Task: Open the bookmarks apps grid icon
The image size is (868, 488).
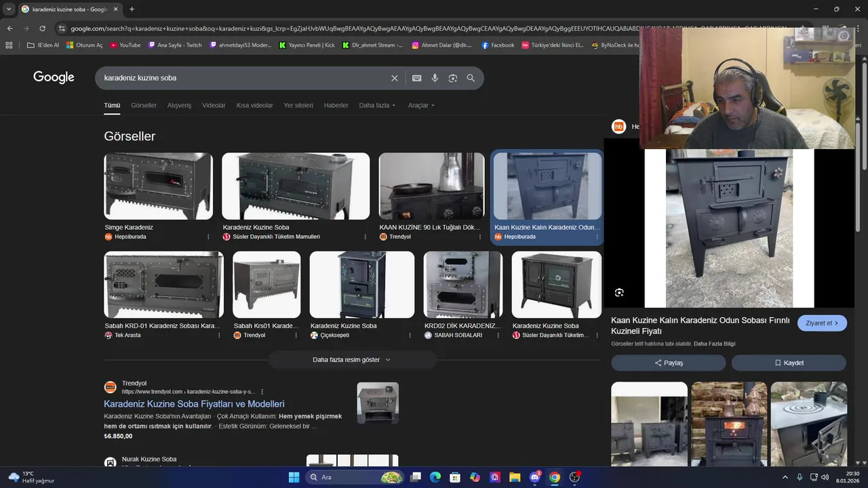Action: pos(9,45)
